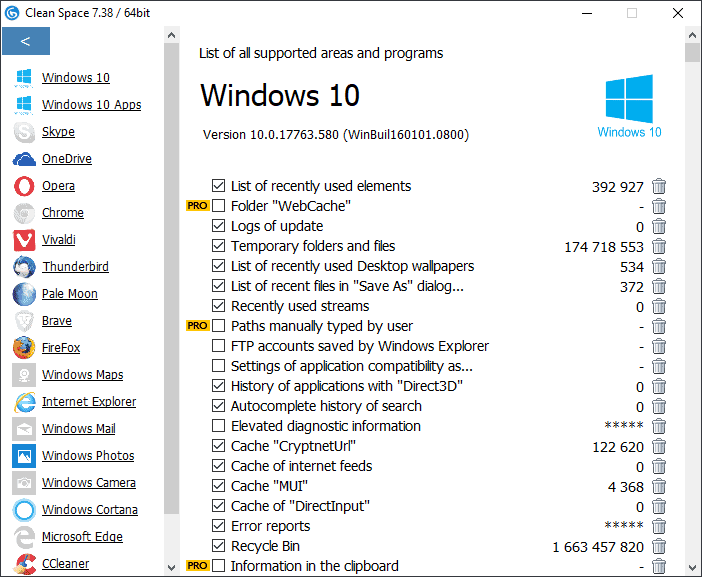Click the 174 718 553 temporary files size
The height and width of the screenshot is (577, 702).
[x=604, y=247]
